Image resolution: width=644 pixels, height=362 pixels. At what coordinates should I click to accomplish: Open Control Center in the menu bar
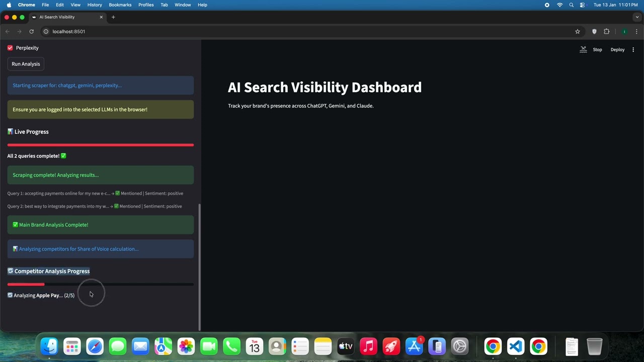(x=583, y=5)
